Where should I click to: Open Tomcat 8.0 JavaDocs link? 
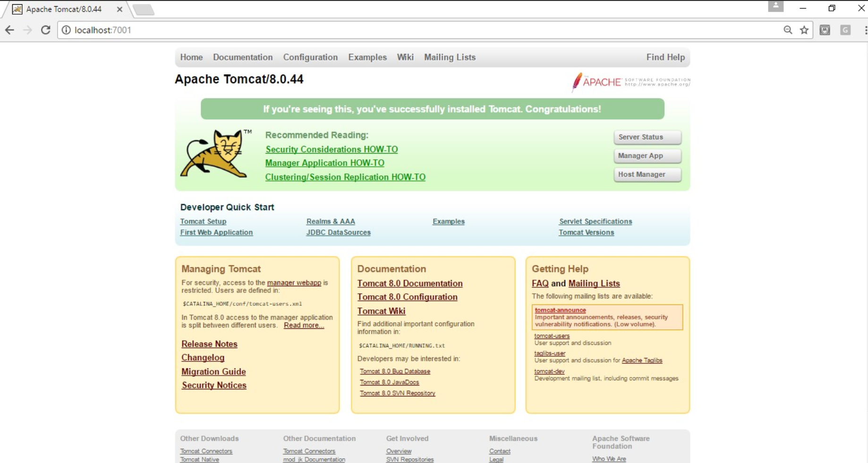point(390,382)
